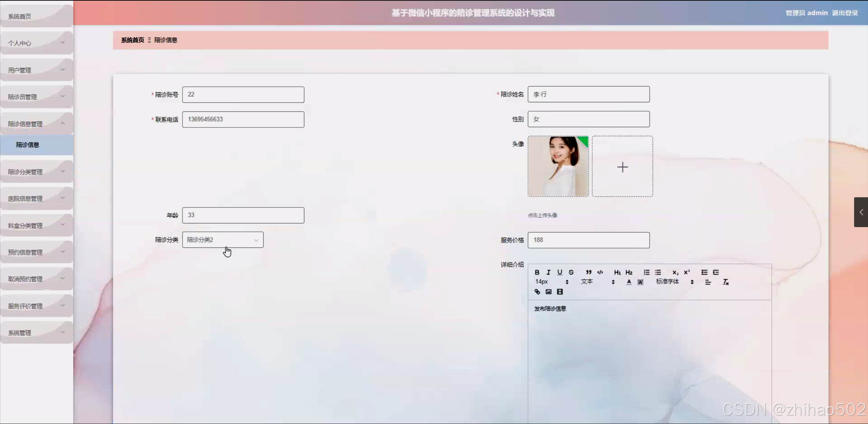This screenshot has height=424, width=868.
Task: Toggle underline formatting in the editor
Action: tap(560, 272)
